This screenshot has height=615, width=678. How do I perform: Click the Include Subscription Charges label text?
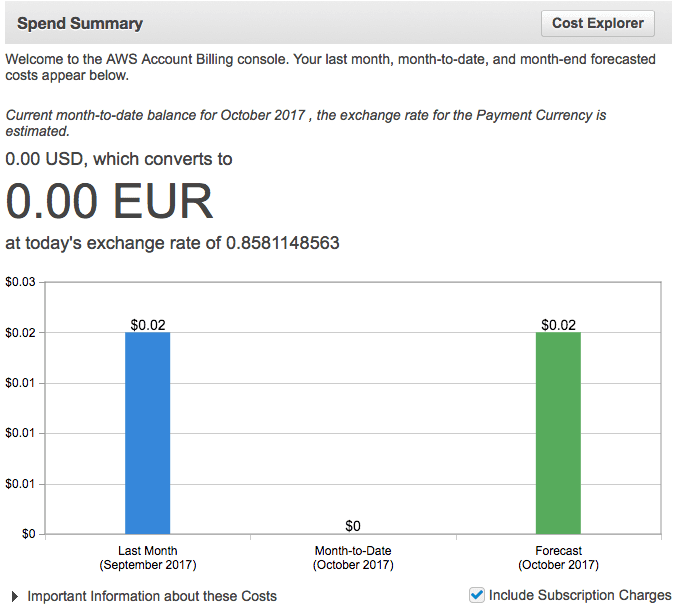click(580, 596)
